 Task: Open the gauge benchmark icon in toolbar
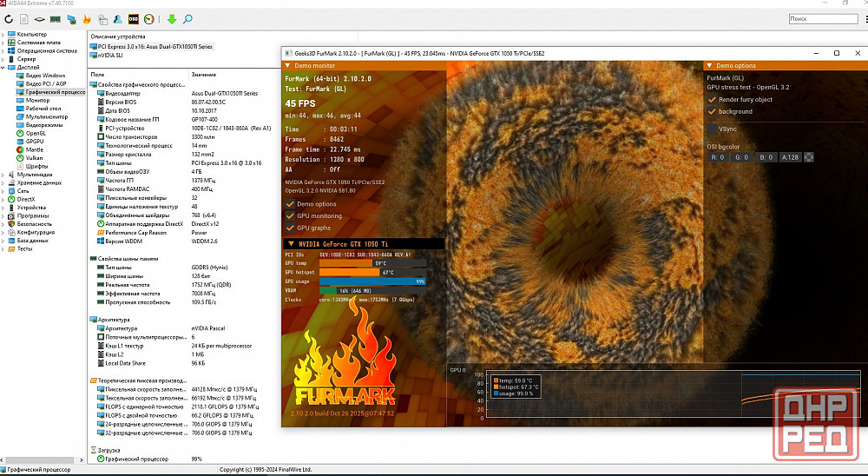148,19
